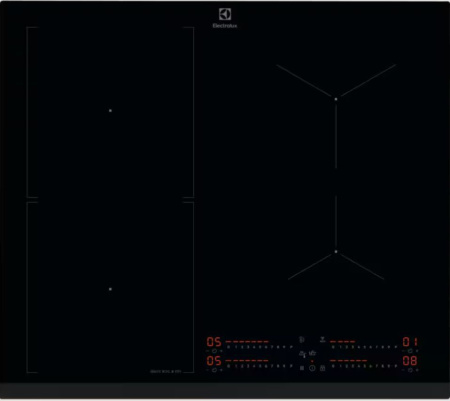Tap timer minus under top-left 05 display
The image size is (450, 401).
pos(208,351)
